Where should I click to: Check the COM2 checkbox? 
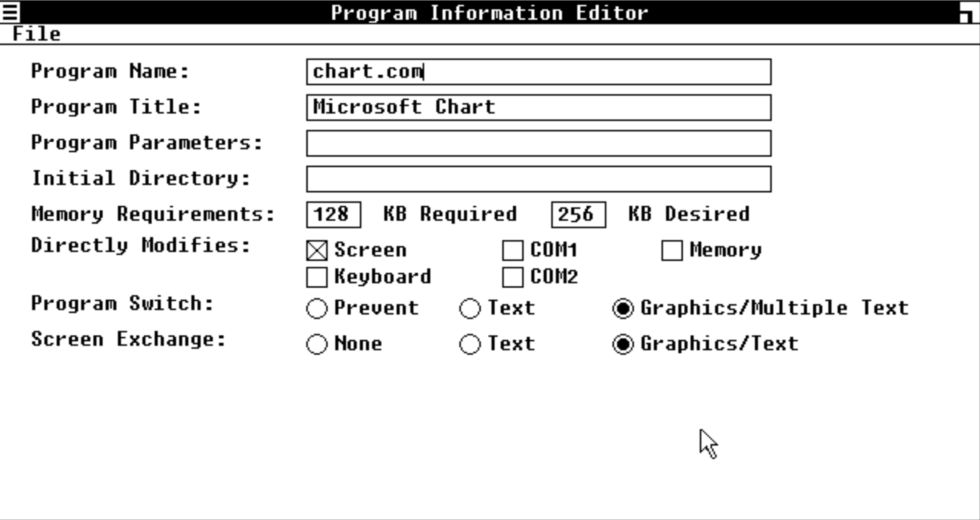[x=513, y=277]
